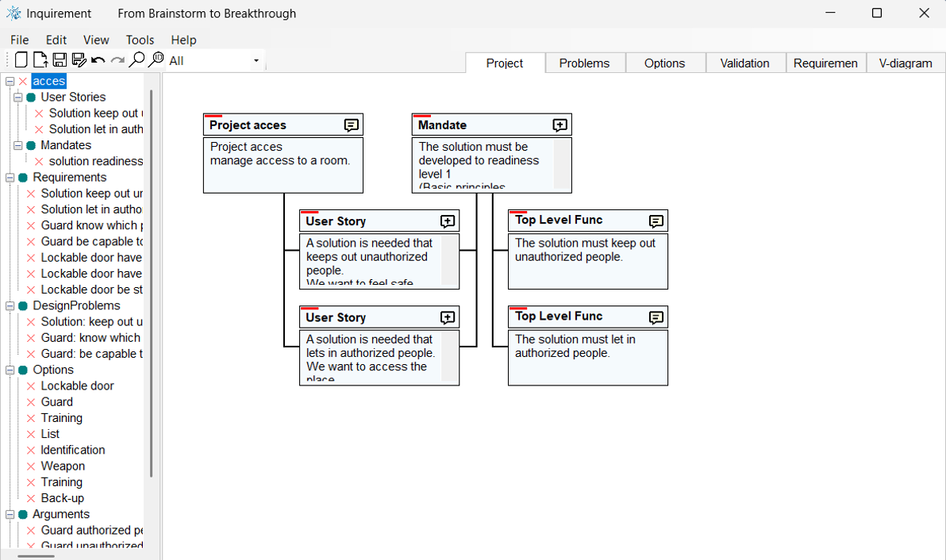Switch to the V-diagram tab
The width and height of the screenshot is (946, 560).
906,63
